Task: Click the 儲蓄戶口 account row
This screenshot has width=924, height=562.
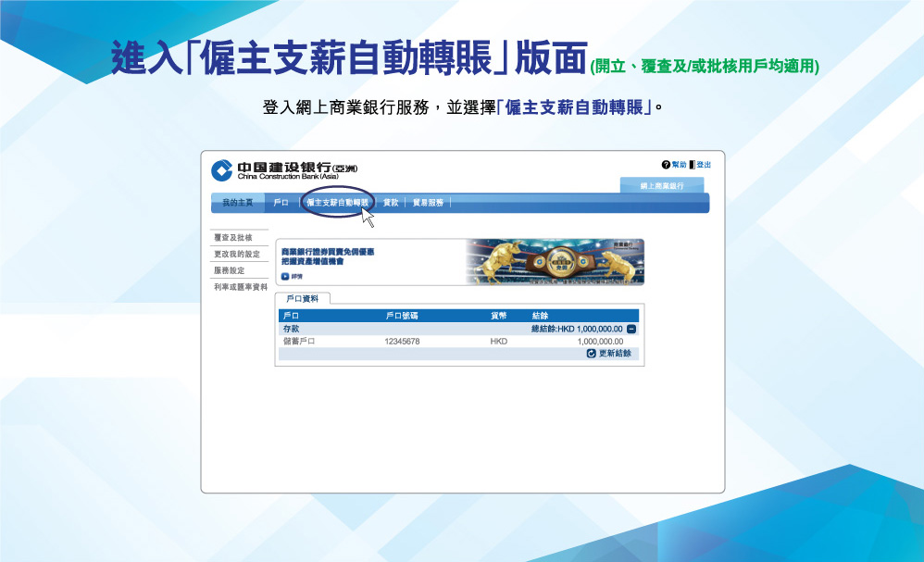Action: click(x=299, y=342)
